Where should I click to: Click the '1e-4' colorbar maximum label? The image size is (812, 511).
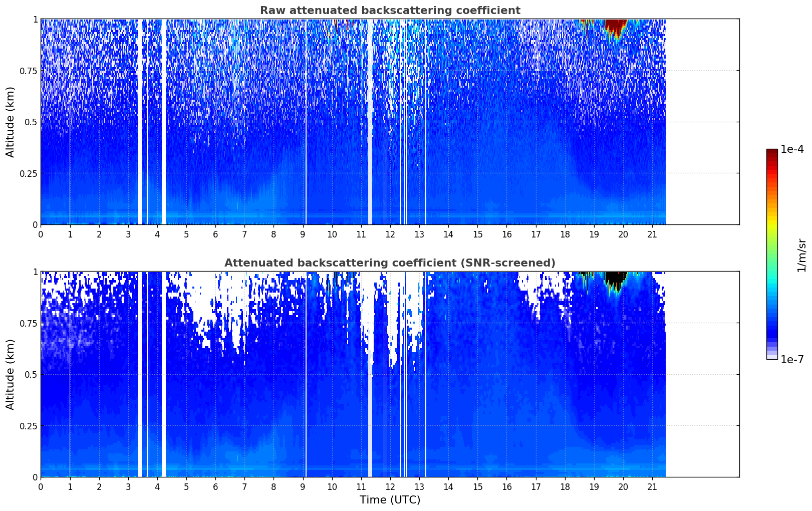pos(792,149)
